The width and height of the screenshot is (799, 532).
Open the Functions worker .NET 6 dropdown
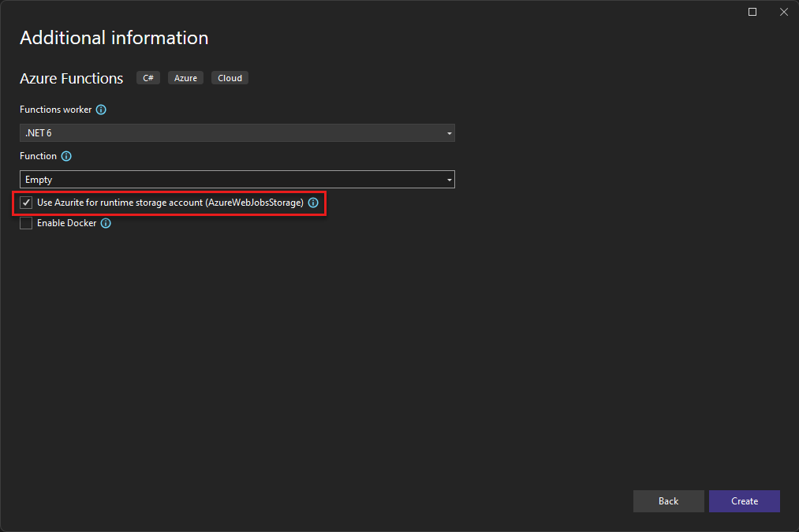point(237,133)
